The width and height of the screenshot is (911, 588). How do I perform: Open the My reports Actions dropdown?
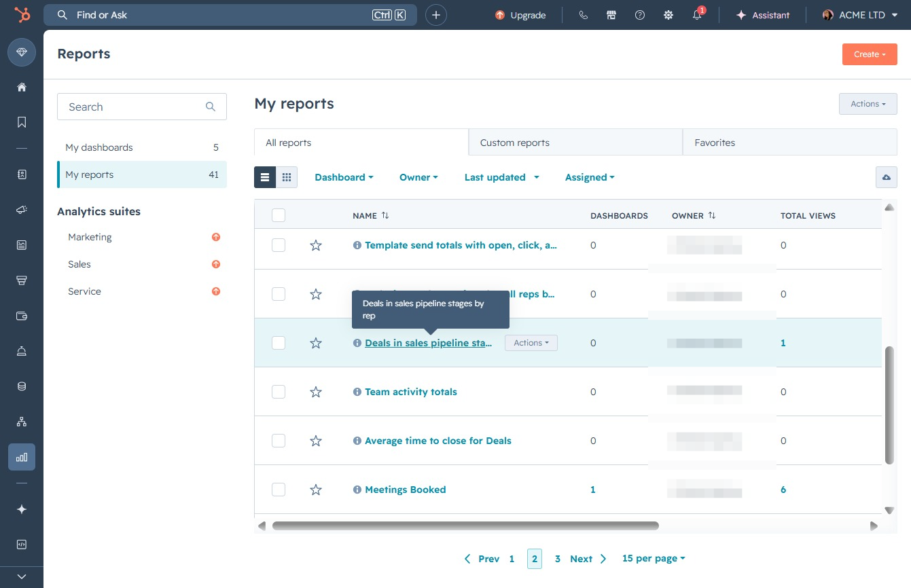point(868,104)
